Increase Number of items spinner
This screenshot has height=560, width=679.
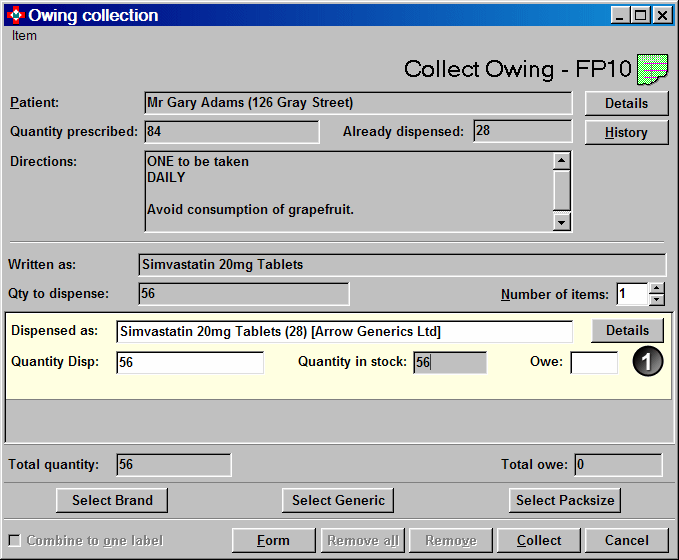pos(657,288)
